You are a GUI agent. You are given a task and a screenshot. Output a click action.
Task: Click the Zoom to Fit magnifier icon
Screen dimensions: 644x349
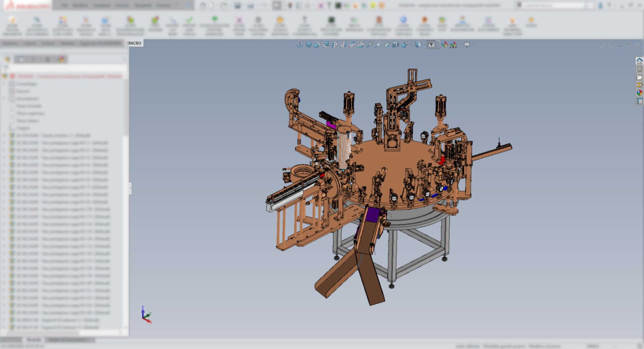coord(370,45)
